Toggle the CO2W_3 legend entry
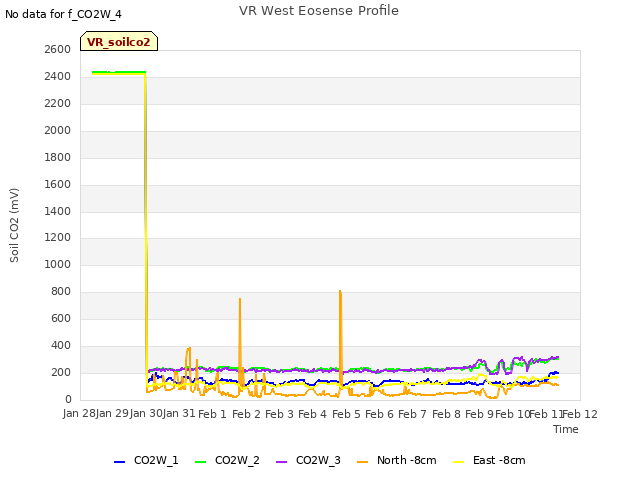Viewport: 640px width, 480px height. tap(308, 460)
